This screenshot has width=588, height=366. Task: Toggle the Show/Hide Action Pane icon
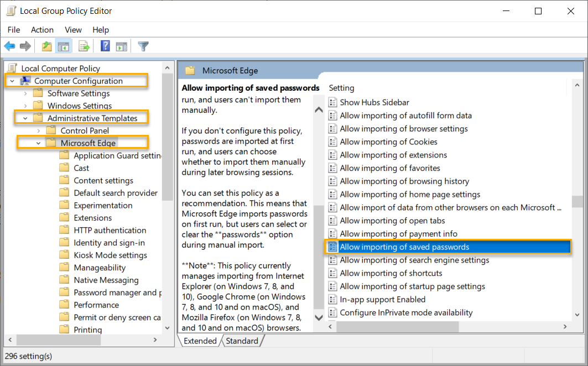[122, 46]
